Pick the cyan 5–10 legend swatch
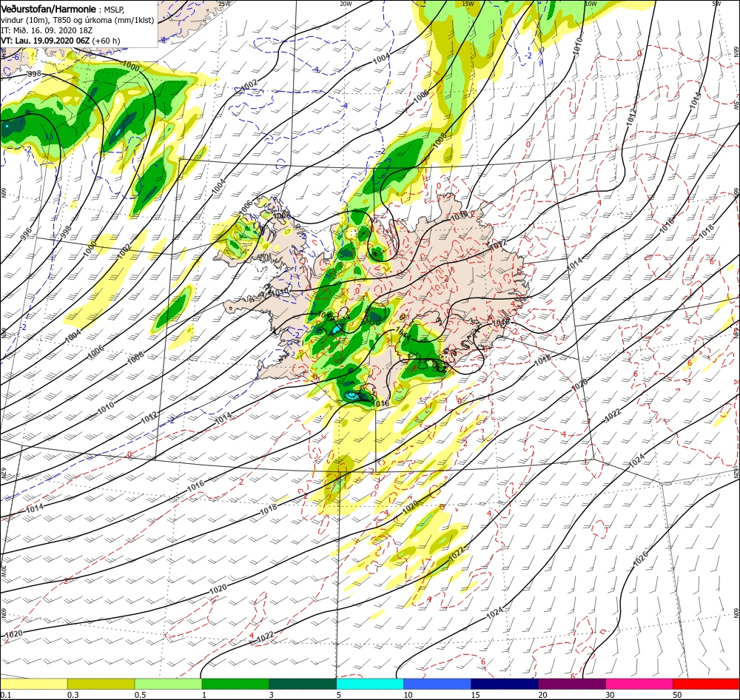This screenshot has height=700, width=740. pos(370,684)
